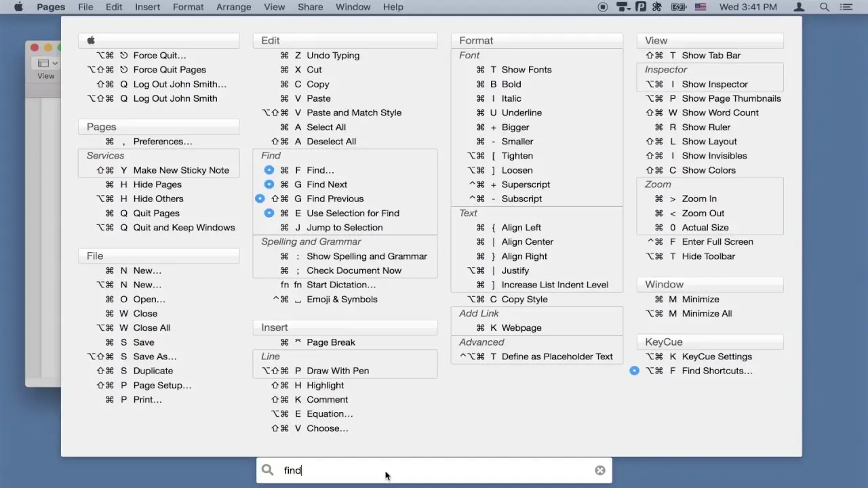Click the Jump to Selection entry

pos(345,228)
